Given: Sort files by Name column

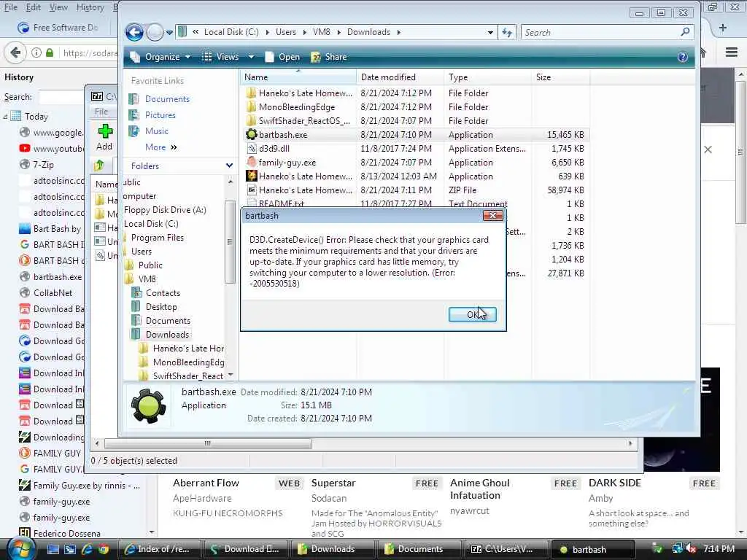Looking at the screenshot, I should 298,77.
